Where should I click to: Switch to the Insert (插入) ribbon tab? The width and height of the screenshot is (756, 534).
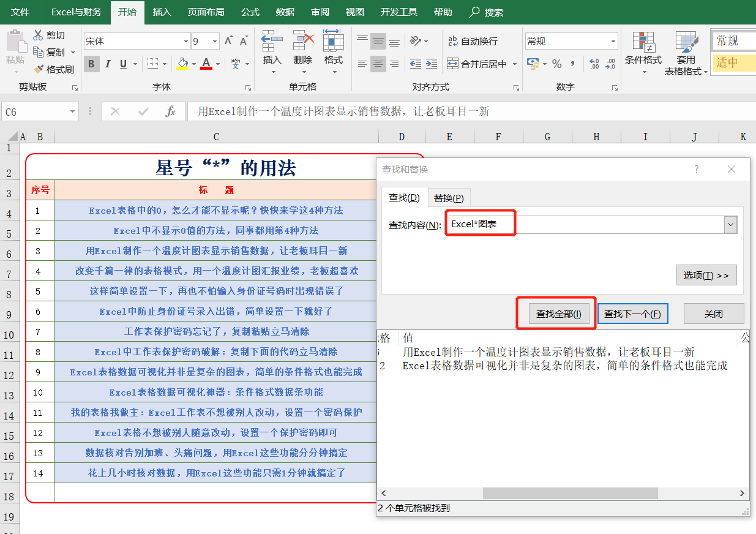(162, 12)
